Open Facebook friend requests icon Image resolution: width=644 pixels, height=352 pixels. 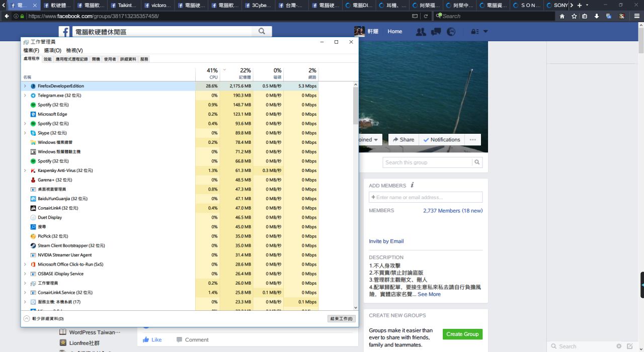click(421, 32)
